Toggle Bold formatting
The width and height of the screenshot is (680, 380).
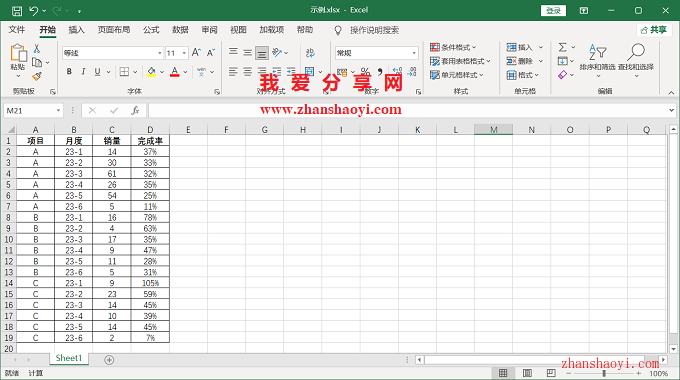click(x=69, y=72)
